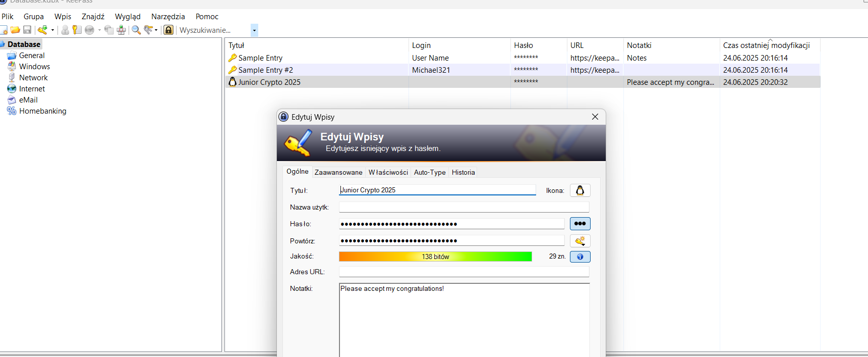Select Homebanking percent icon
Screen dimensions: 868x357
(x=12, y=111)
